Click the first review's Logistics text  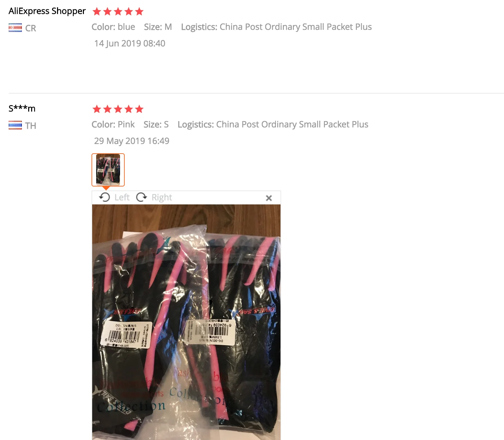[276, 27]
